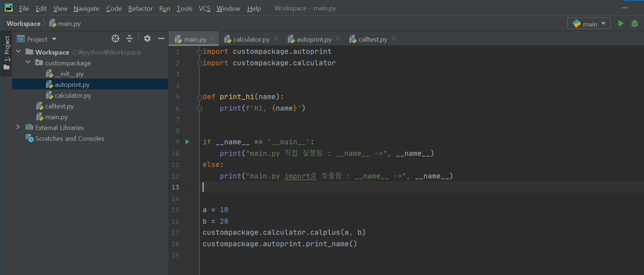This screenshot has width=644, height=275.
Task: Open the Refactor menu
Action: point(140,8)
